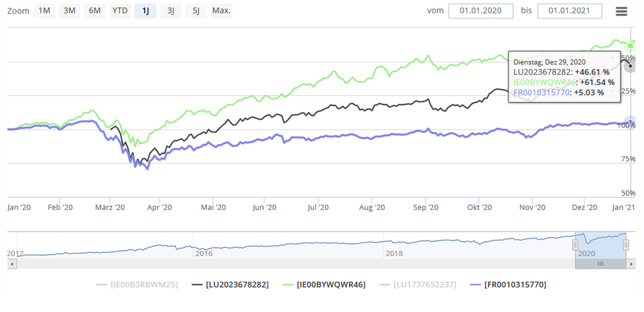
Task: Click the black series end marker
Action: (x=630, y=65)
